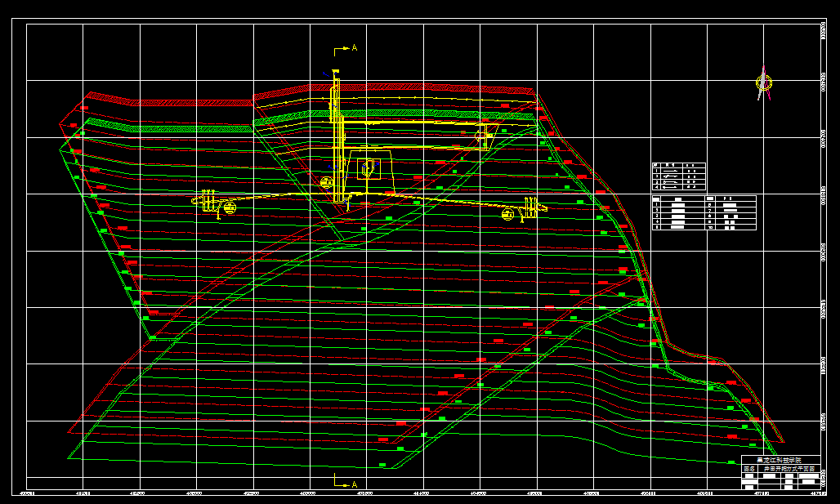Click row 1 line symbol in upper legend
This screenshot has width=840, height=504.
(x=670, y=171)
